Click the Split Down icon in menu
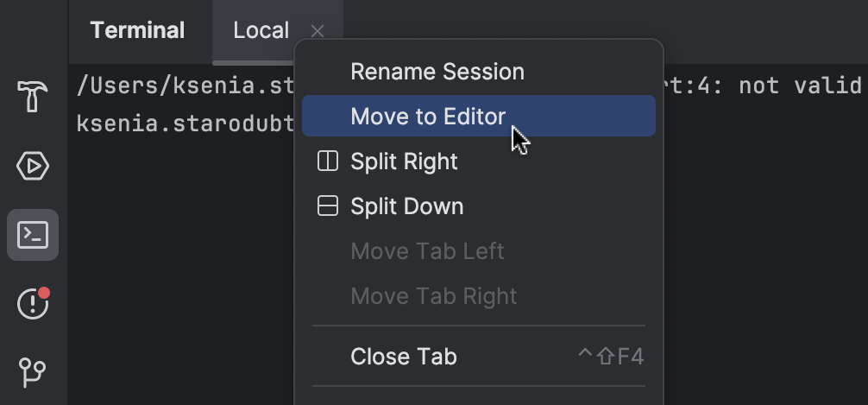This screenshot has height=405, width=868. click(x=328, y=206)
